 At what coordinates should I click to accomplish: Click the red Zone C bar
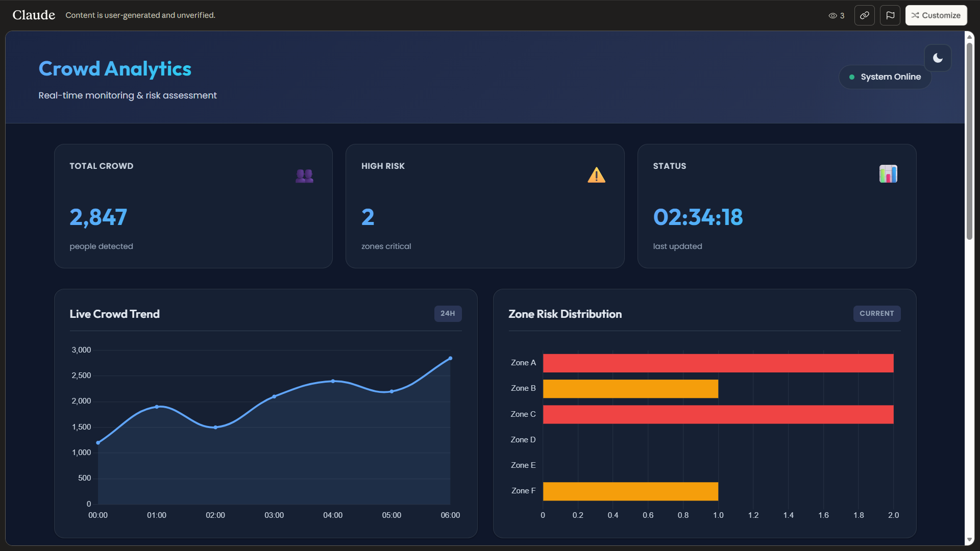[x=718, y=414]
